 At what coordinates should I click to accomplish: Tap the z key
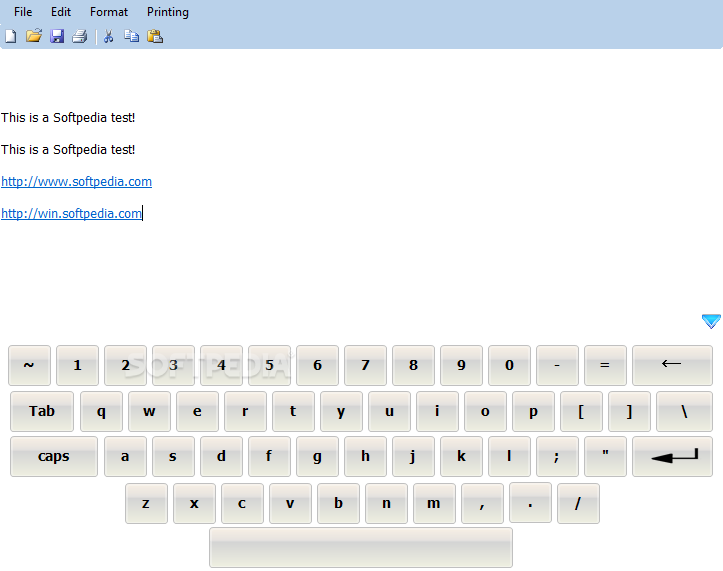pos(147,504)
